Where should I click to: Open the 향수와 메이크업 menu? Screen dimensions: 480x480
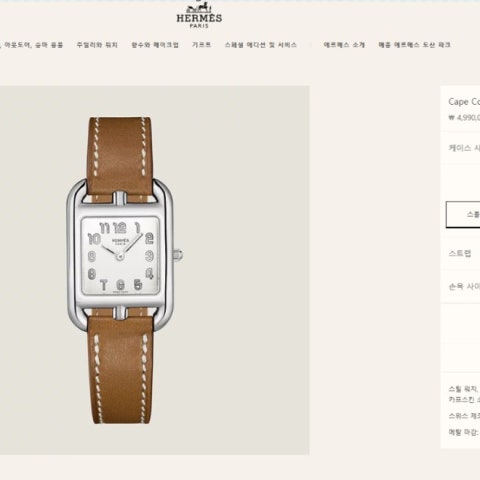pyautogui.click(x=155, y=45)
